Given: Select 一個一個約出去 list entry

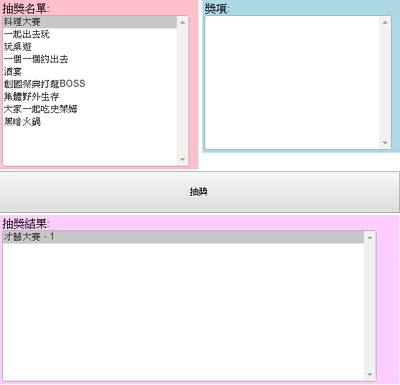Looking at the screenshot, I should click(90, 59).
